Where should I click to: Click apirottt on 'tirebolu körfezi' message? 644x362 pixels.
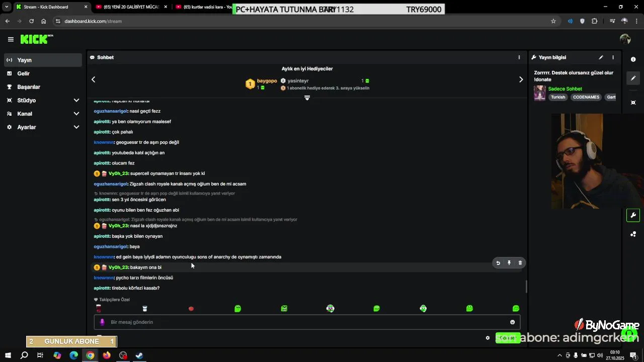pos(102,288)
